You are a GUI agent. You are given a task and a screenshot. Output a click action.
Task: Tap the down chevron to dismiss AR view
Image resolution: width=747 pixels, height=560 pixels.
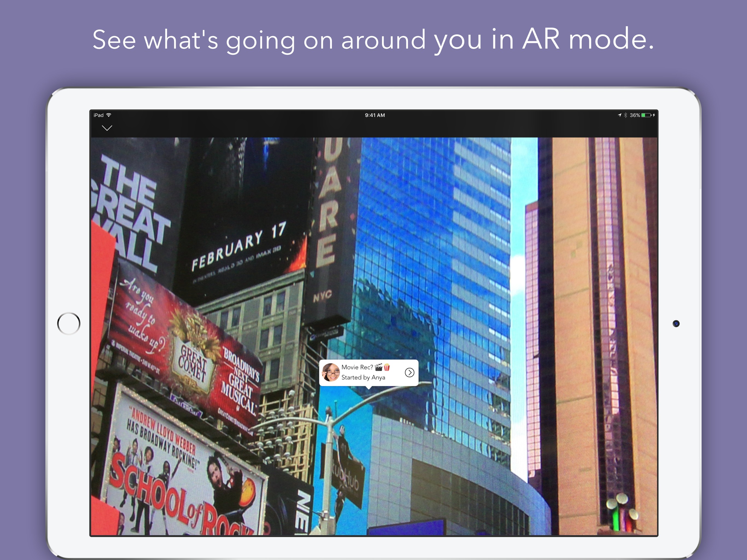(107, 128)
